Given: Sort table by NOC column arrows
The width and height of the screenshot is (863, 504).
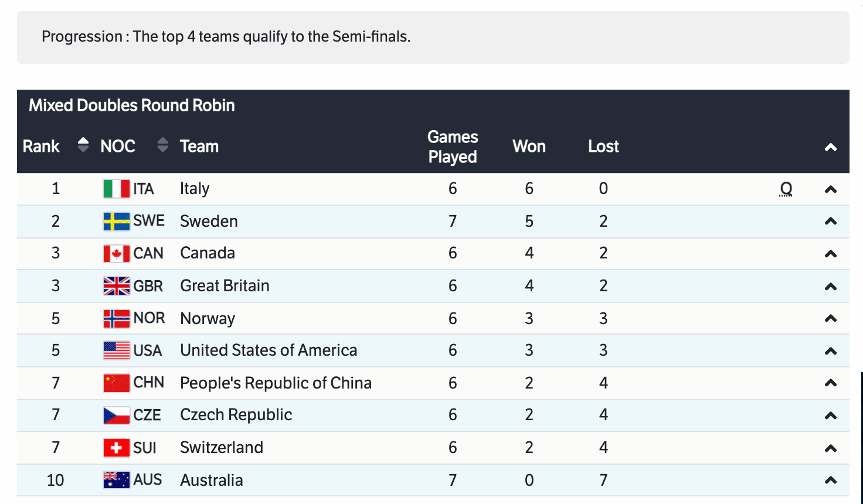Looking at the screenshot, I should (x=163, y=145).
